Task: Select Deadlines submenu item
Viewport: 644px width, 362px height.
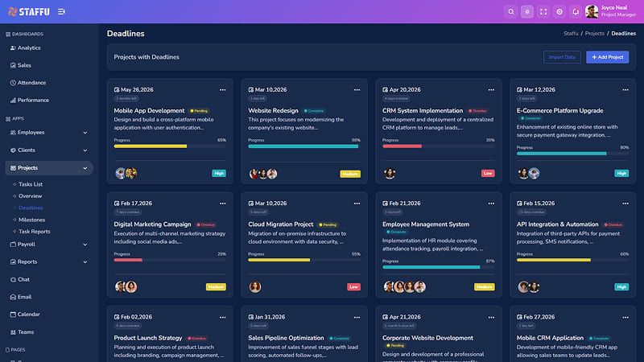Action: point(31,208)
